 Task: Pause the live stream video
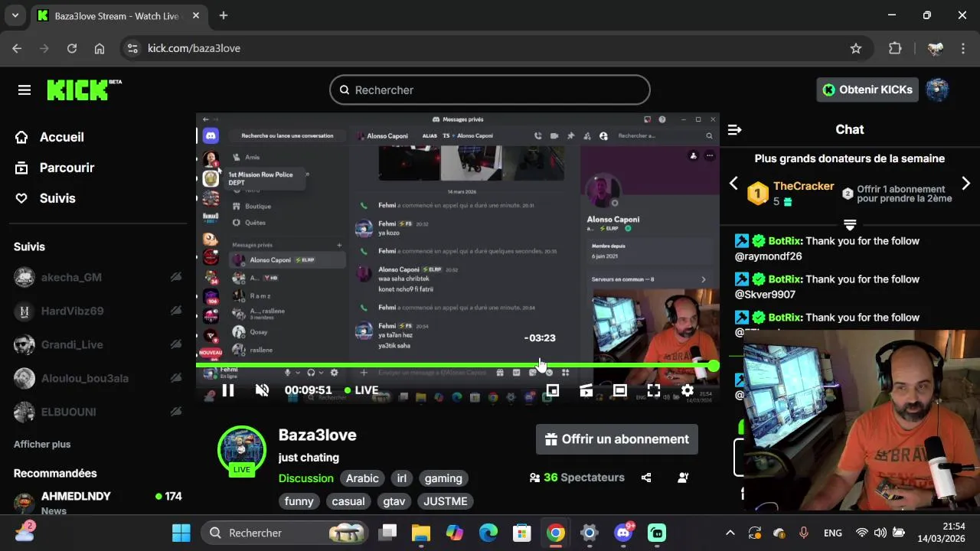pos(228,390)
